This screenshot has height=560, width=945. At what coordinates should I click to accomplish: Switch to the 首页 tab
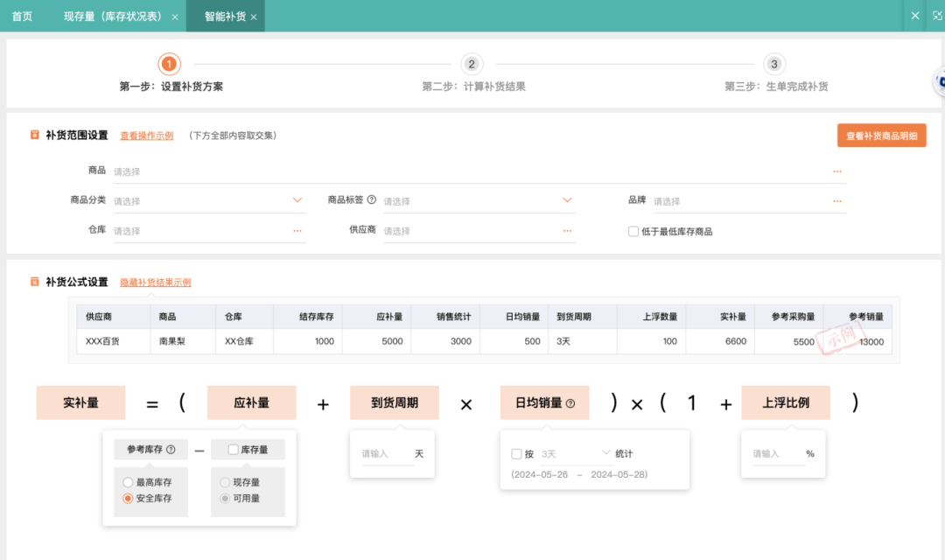point(21,16)
